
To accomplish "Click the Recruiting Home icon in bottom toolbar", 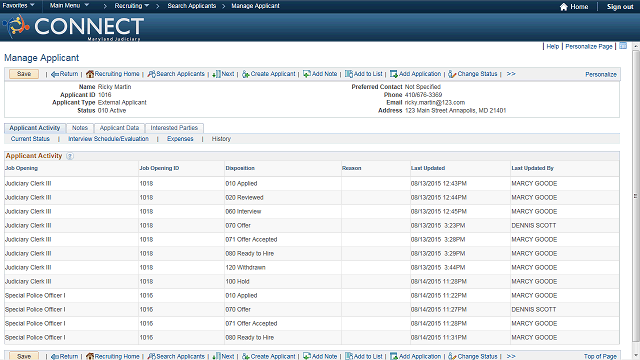I will click(x=90, y=356).
